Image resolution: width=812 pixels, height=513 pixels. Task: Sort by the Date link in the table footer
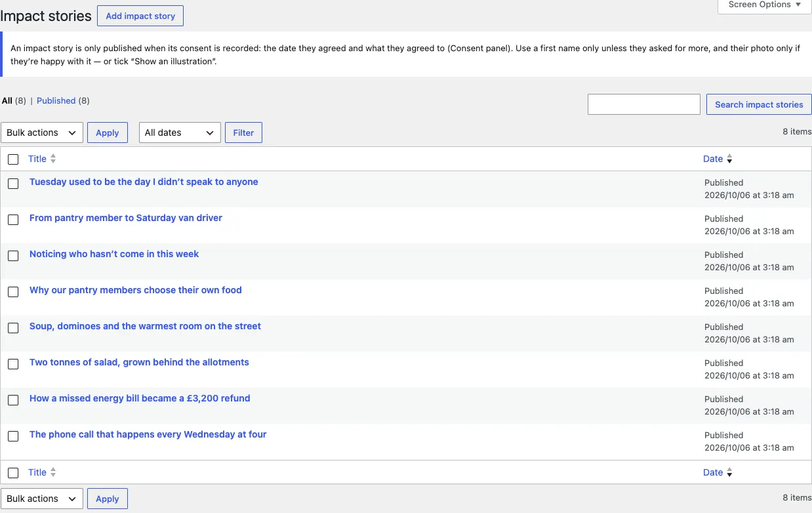[x=713, y=472]
